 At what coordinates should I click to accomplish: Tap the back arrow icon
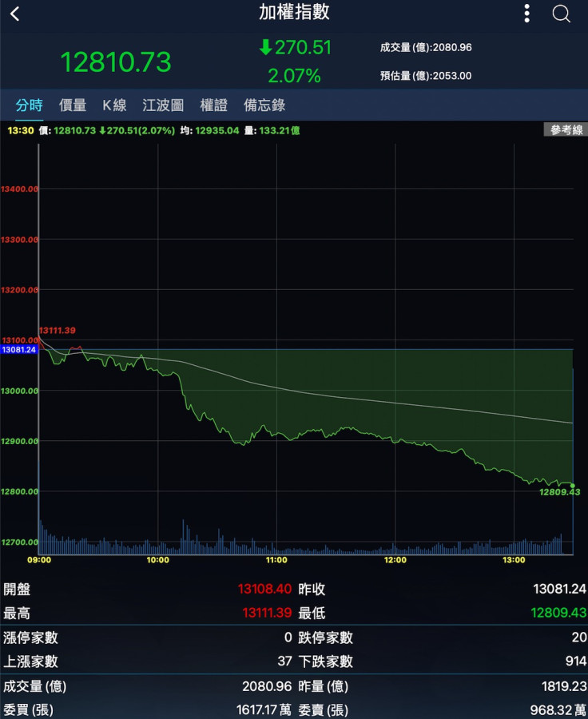coord(15,14)
